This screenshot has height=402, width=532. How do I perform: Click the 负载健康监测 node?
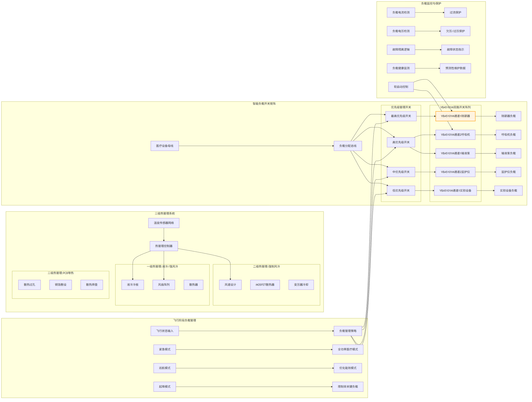pos(401,68)
